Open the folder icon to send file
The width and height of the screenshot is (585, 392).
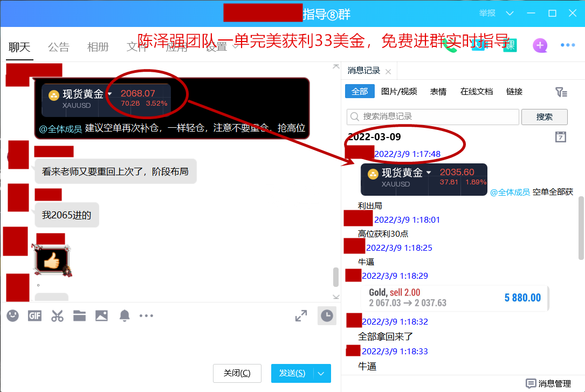point(79,316)
